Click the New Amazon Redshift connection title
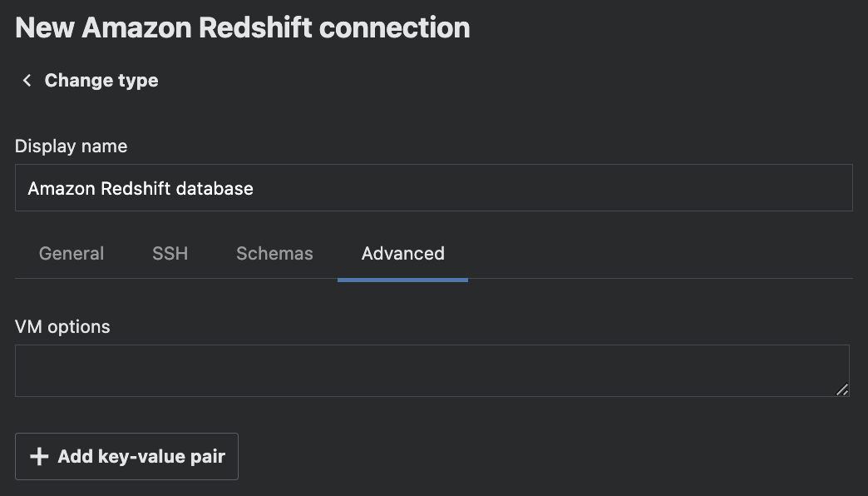The height and width of the screenshot is (496, 868). coord(241,27)
